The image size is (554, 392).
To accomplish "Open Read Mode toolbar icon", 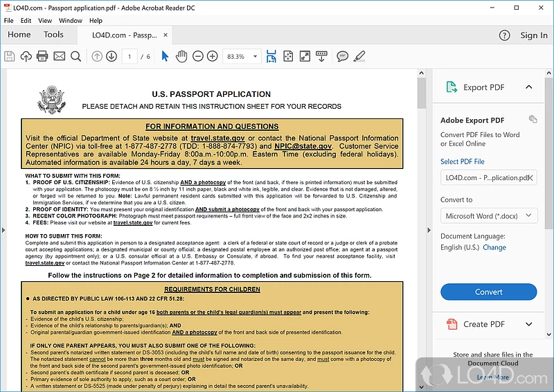I will click(x=321, y=56).
